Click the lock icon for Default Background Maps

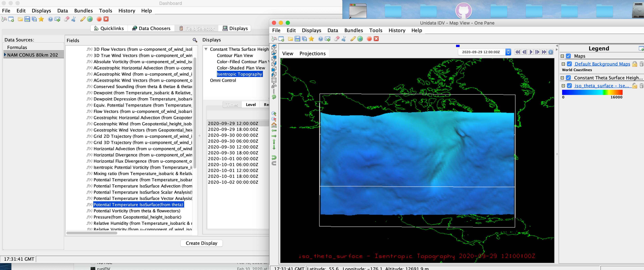tap(634, 64)
